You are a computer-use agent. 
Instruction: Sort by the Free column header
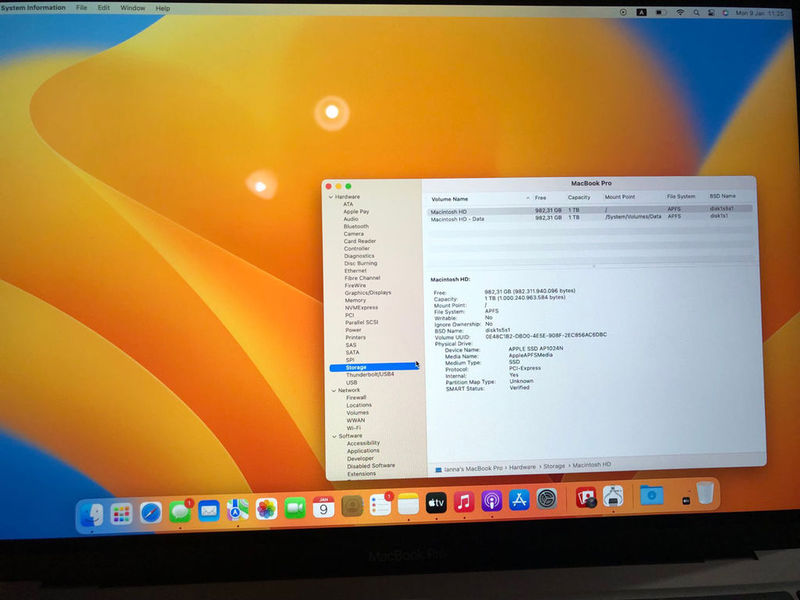(x=540, y=198)
